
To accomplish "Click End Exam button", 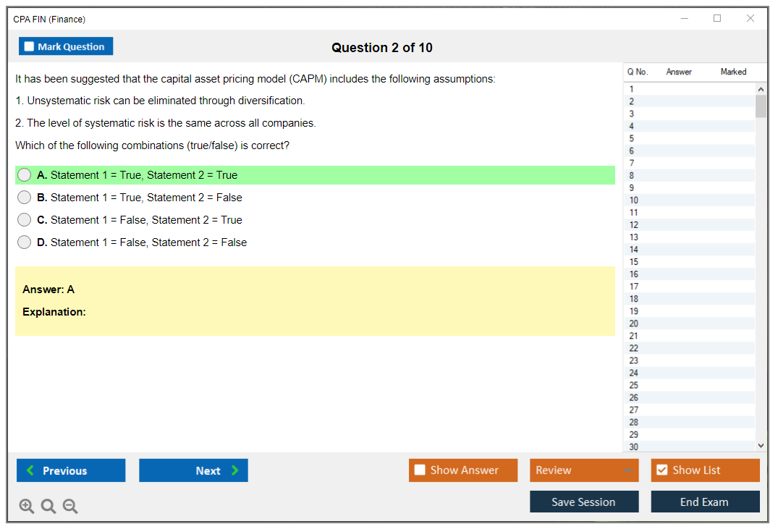I will tap(705, 502).
